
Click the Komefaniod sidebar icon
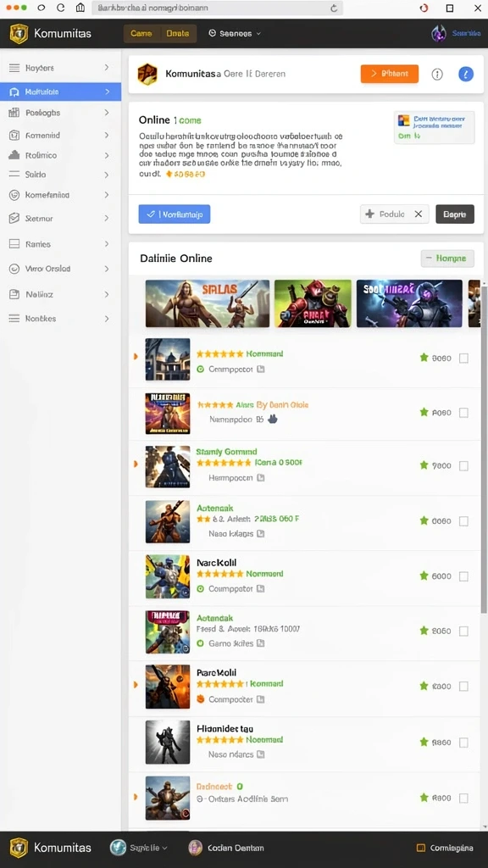14,195
